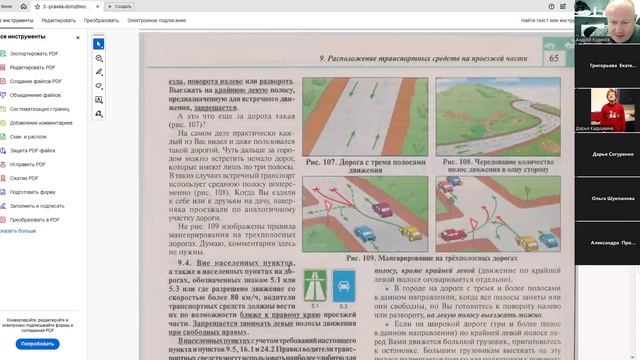Click the page header chapter 9 title
This screenshot has height=360, width=640.
(423, 58)
